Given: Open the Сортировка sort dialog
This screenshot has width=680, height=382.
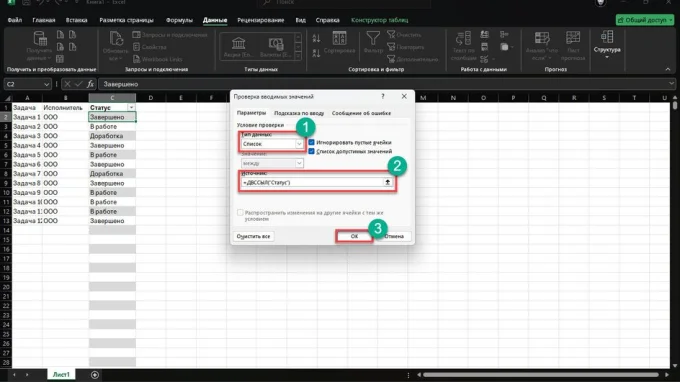Looking at the screenshot, I should (339, 42).
